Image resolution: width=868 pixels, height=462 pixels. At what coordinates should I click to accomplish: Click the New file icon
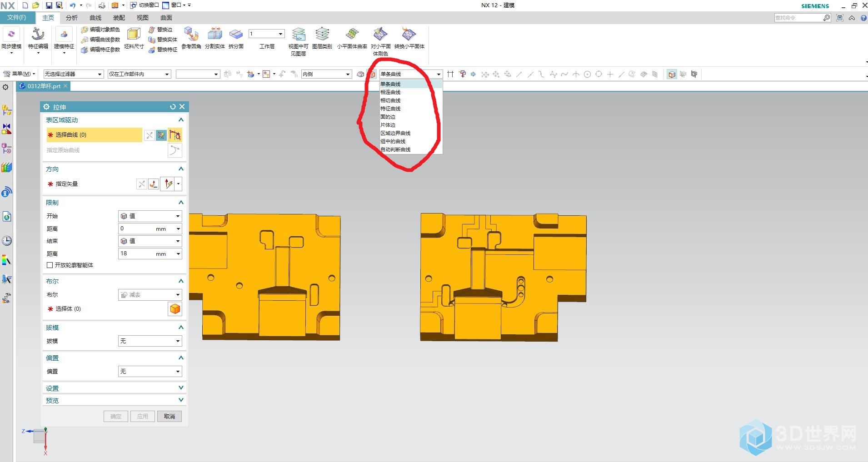pos(25,5)
